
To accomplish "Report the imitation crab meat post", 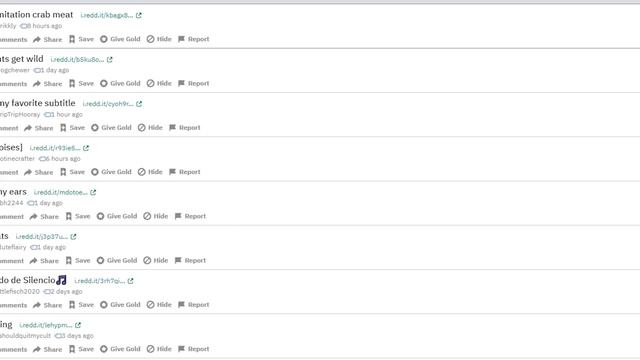I will [x=193, y=39].
